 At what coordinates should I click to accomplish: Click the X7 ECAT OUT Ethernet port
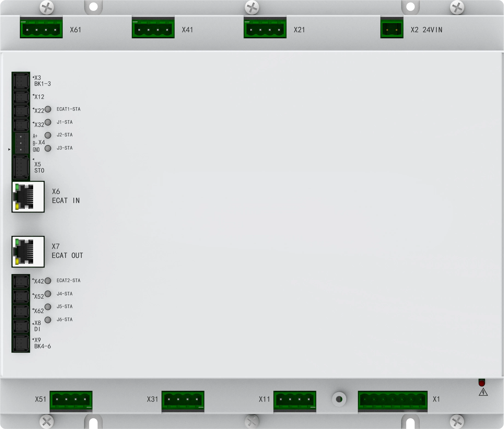(28, 251)
